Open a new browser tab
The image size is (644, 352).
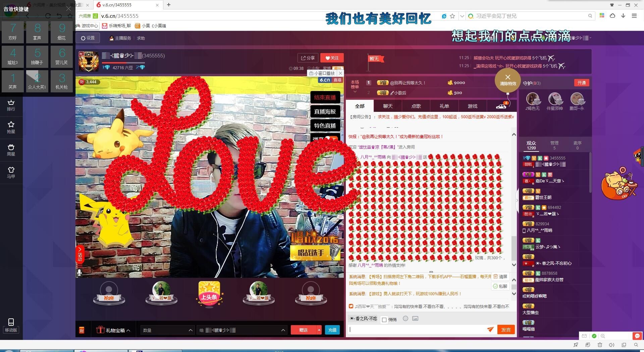click(x=169, y=5)
